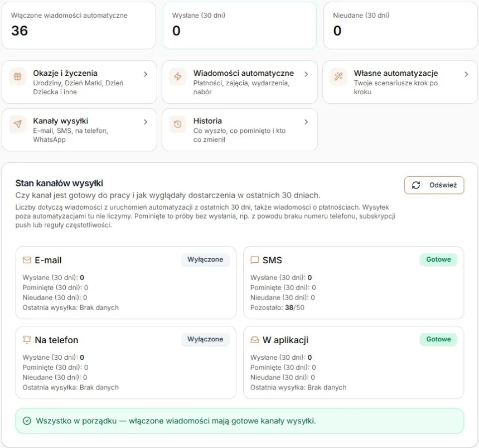Click the Stan kanałów wysyłki heading
Image resolution: width=479 pixels, height=448 pixels.
point(59,184)
